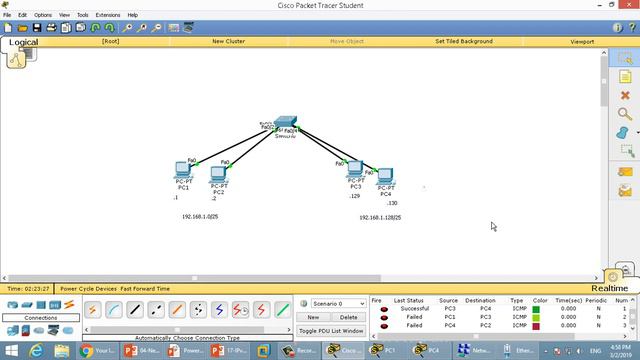640x360 pixels.
Task: Select PC1 in the workspace
Action: point(182,169)
